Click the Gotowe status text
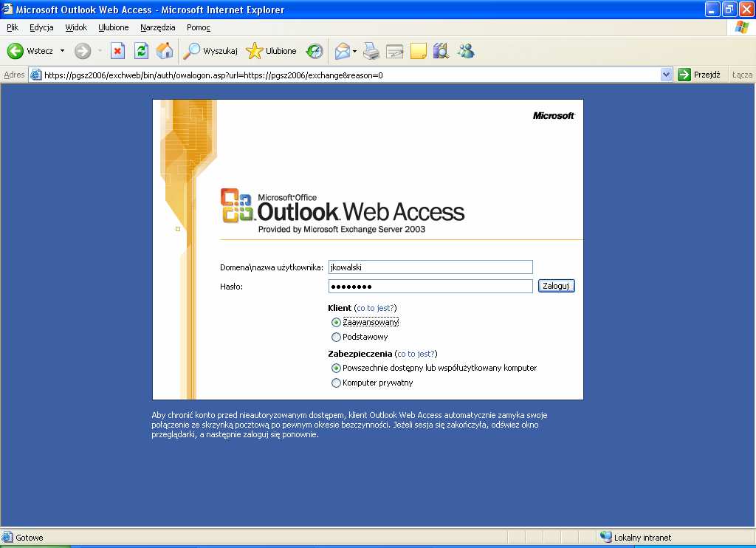 coord(30,538)
